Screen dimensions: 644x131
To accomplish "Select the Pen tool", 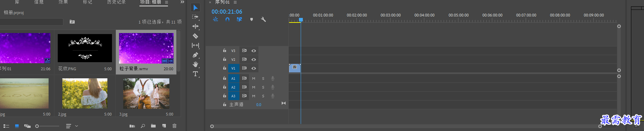I will tap(195, 55).
